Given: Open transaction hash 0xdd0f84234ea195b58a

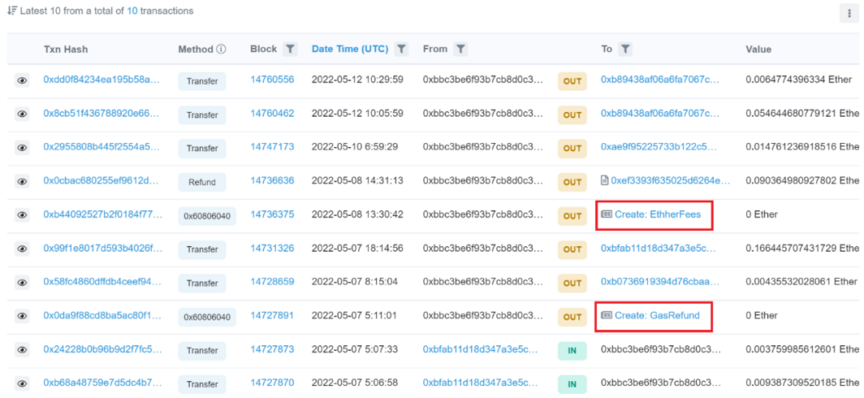Looking at the screenshot, I should (x=102, y=80).
